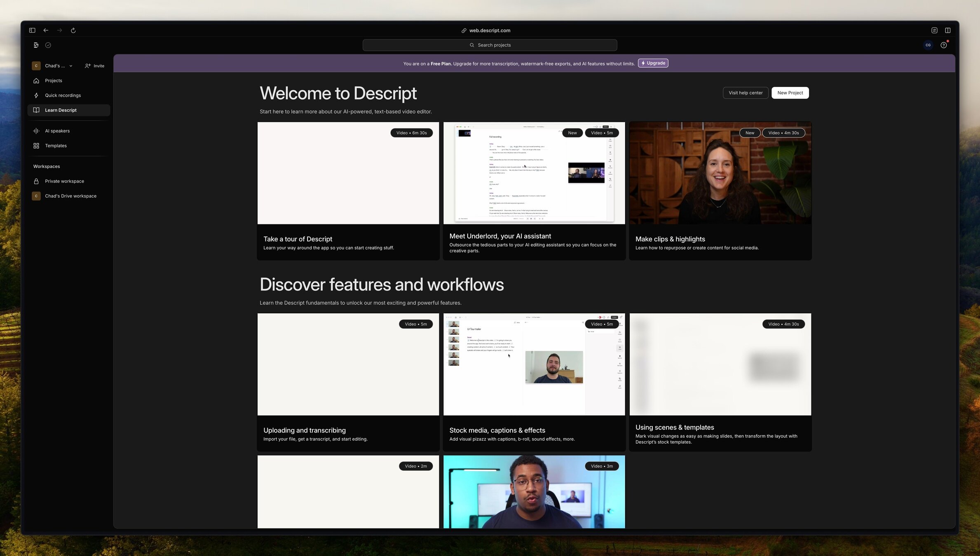Select Private workspace

point(64,181)
